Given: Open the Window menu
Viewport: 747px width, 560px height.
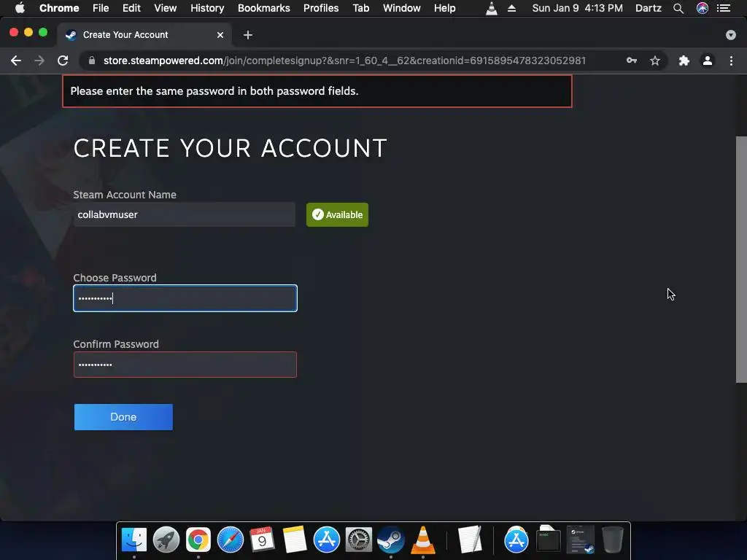Looking at the screenshot, I should 402,8.
